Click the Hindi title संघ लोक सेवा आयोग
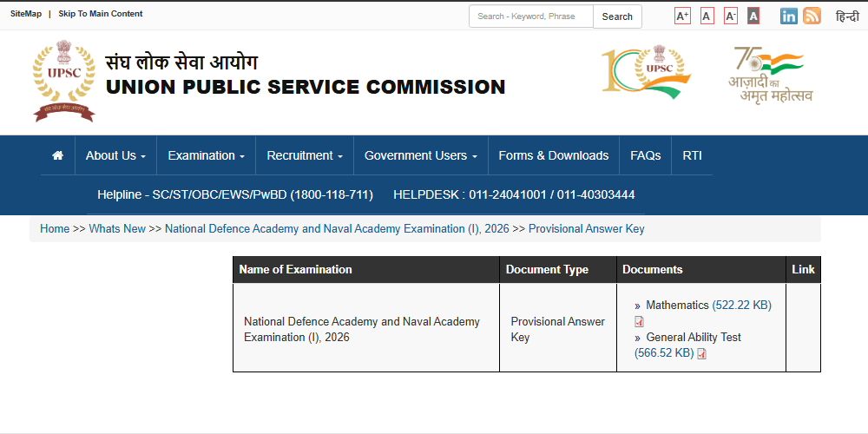 pyautogui.click(x=181, y=62)
